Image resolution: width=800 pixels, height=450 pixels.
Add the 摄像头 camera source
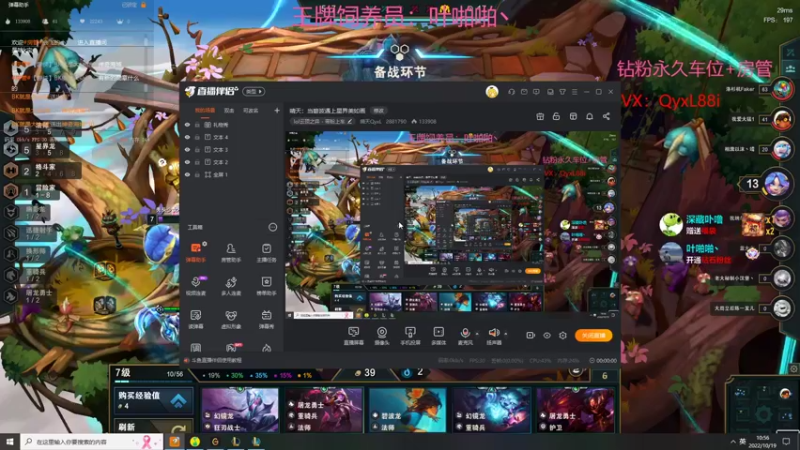[382, 336]
